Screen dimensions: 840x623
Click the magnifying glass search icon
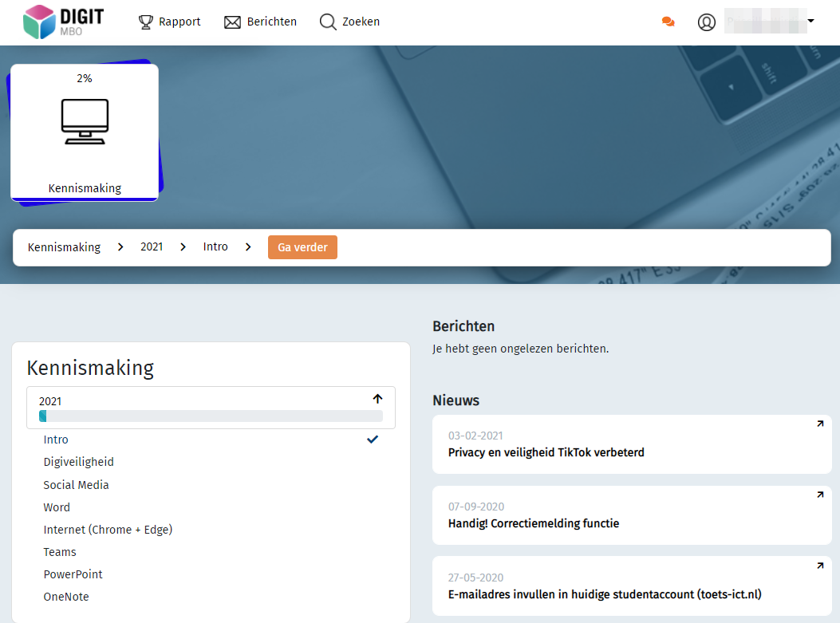[328, 22]
